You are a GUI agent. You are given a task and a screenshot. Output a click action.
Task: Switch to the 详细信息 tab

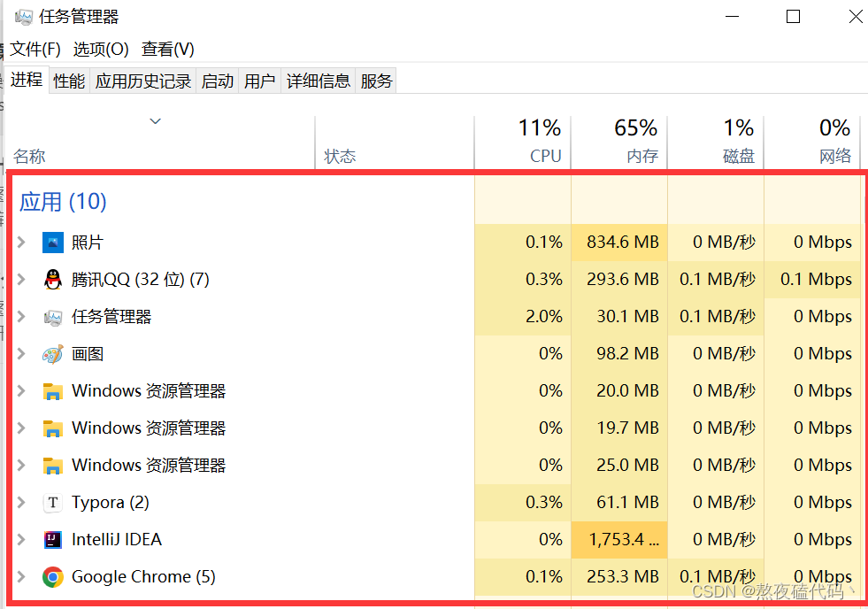coord(319,81)
